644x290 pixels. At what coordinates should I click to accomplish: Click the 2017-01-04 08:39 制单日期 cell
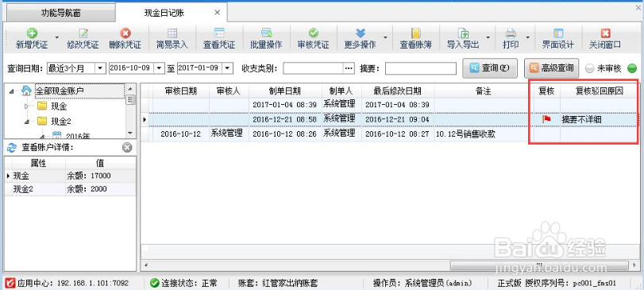pos(285,105)
